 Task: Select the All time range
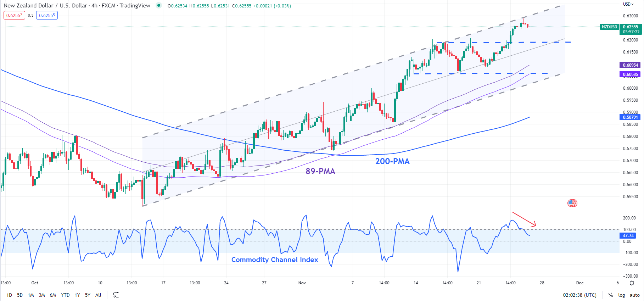point(98,295)
